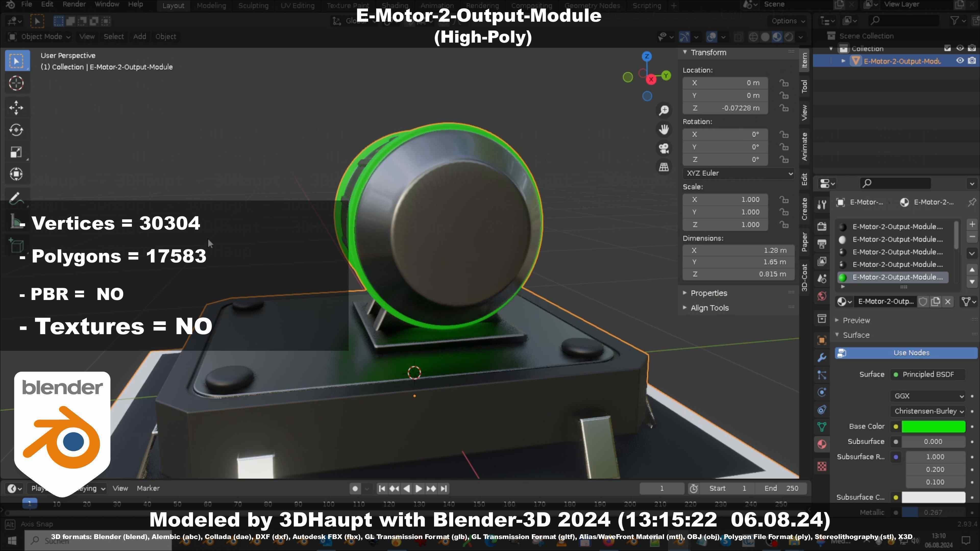Click the Principled BSDF surface shader button
The width and height of the screenshot is (980, 551).
coord(927,374)
